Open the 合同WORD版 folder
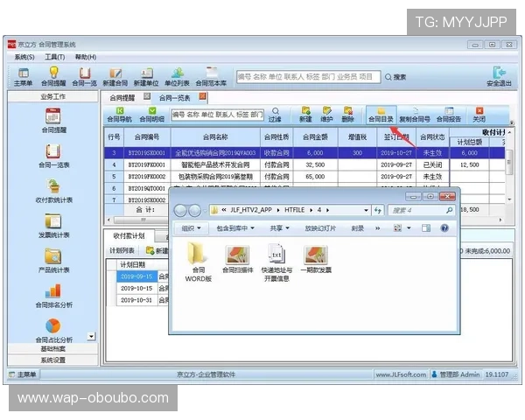Screen dimensions: 525x420 click(198, 260)
